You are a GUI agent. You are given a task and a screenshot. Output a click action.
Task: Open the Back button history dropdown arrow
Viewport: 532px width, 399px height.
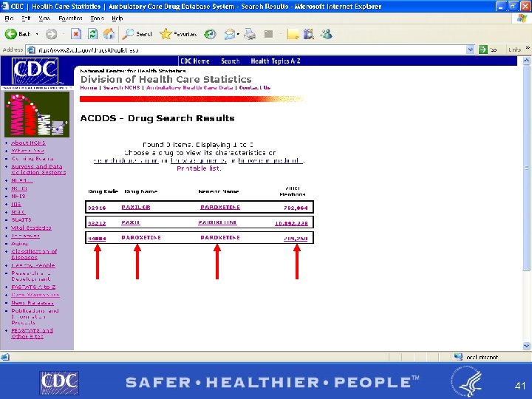[x=37, y=34]
